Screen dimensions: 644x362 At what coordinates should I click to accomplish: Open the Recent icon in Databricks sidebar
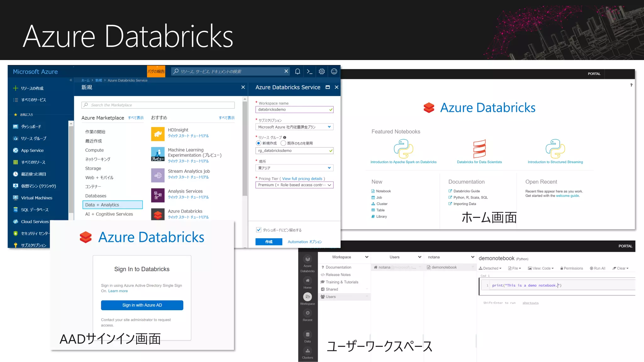308,313
